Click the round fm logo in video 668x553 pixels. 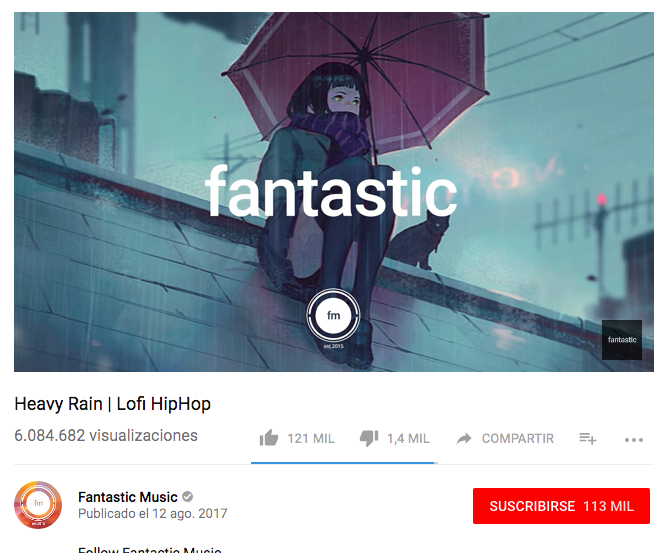(x=333, y=316)
